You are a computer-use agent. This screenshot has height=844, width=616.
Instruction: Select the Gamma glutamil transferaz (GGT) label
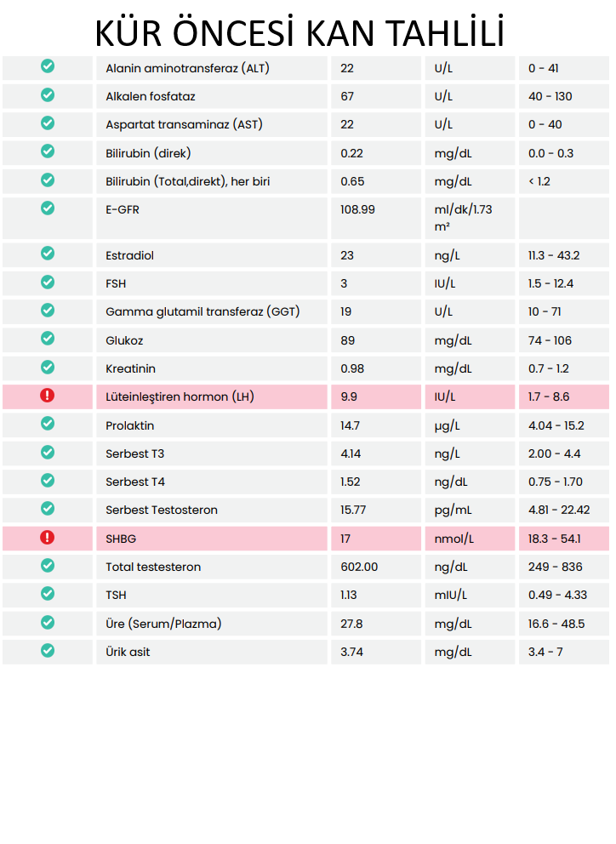point(202,311)
